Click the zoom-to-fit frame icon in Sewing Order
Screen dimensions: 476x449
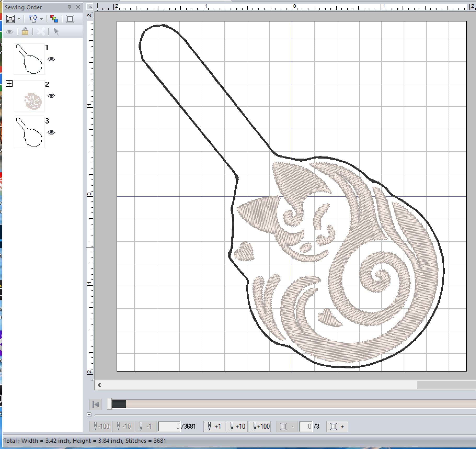[x=10, y=19]
